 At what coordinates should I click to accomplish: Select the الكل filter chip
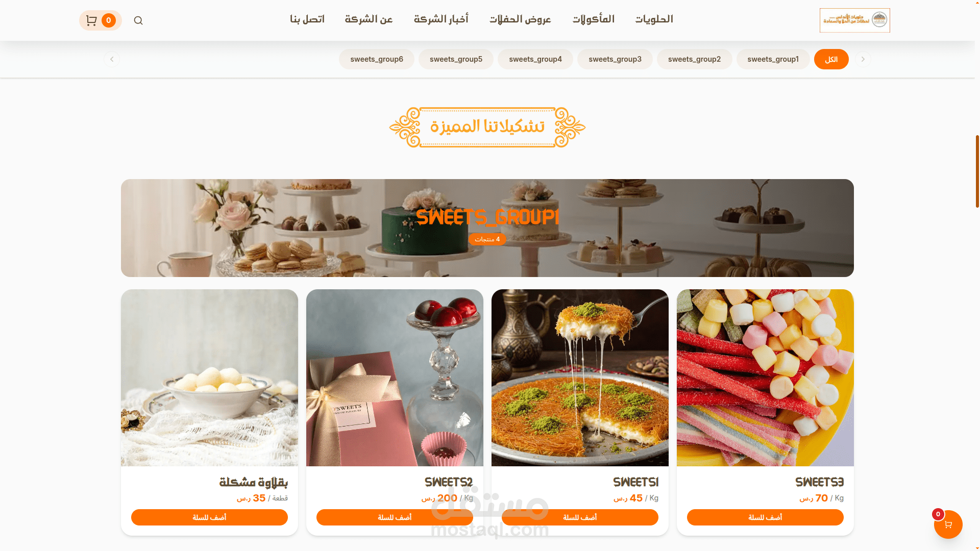pyautogui.click(x=831, y=59)
